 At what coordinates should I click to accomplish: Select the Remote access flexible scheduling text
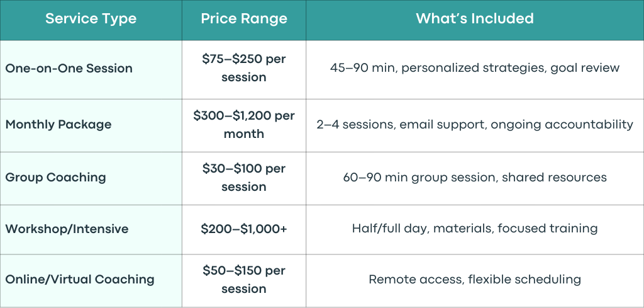point(475,280)
